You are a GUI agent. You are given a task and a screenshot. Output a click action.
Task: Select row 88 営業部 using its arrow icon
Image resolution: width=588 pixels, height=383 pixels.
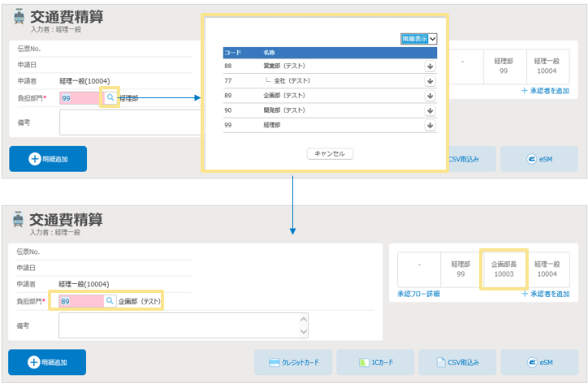[430, 67]
